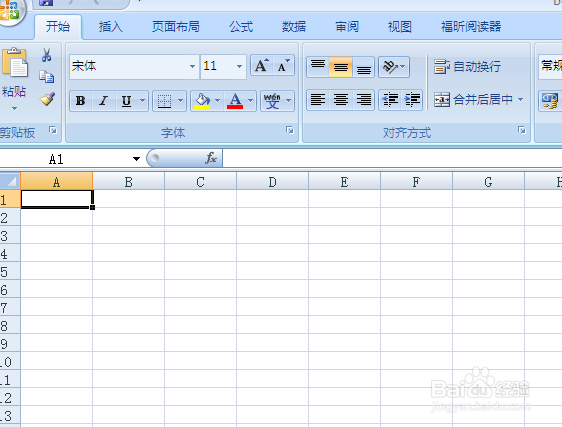This screenshot has height=427, width=562.
Task: Toggle center text horizontally
Action: click(340, 99)
